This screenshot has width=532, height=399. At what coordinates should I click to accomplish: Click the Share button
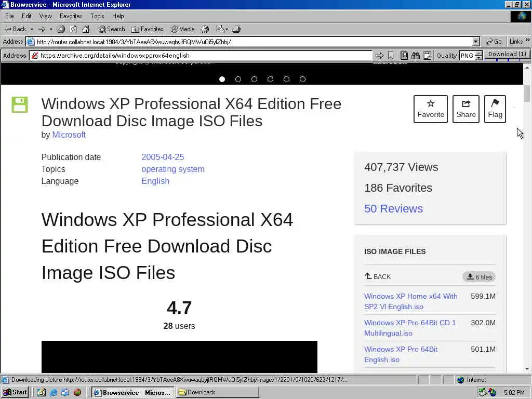point(466,109)
